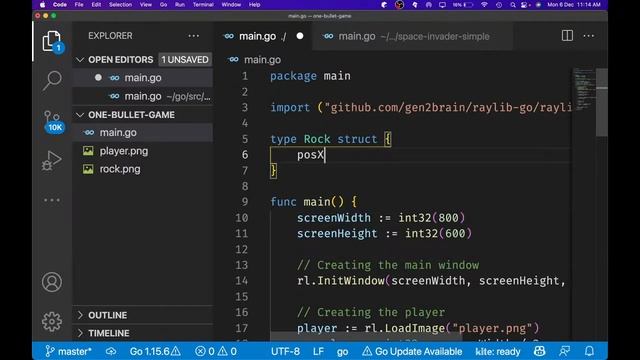
Task: Click kite: ready status item
Action: 498,351
